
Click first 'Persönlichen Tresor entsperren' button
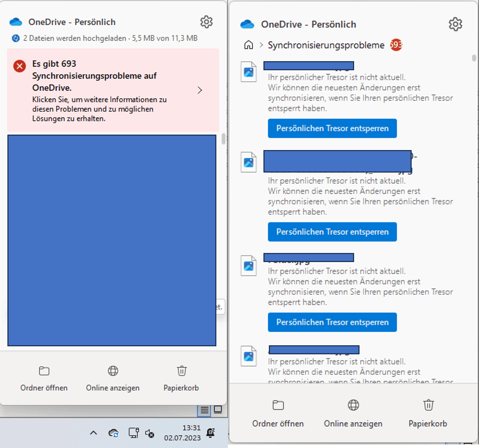tap(332, 128)
